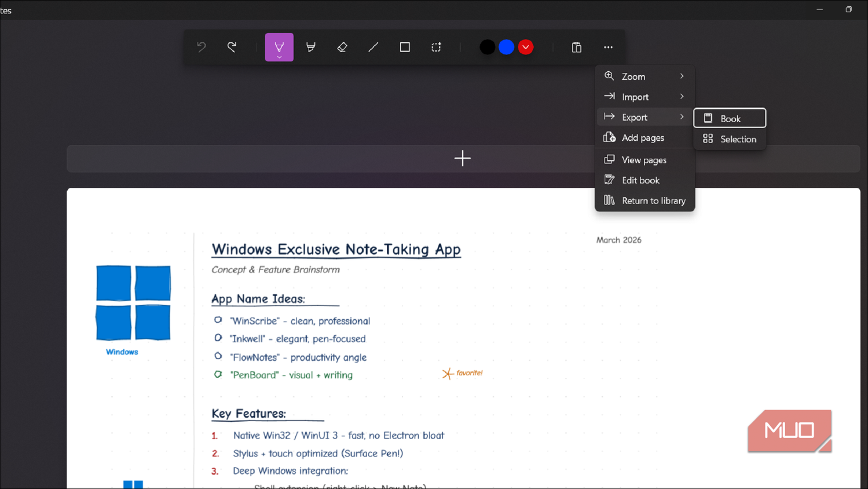Screen dimensions: 868x489
Task: Click the note title 'Windows Exclusive Note-Taking App'
Action: (336, 250)
